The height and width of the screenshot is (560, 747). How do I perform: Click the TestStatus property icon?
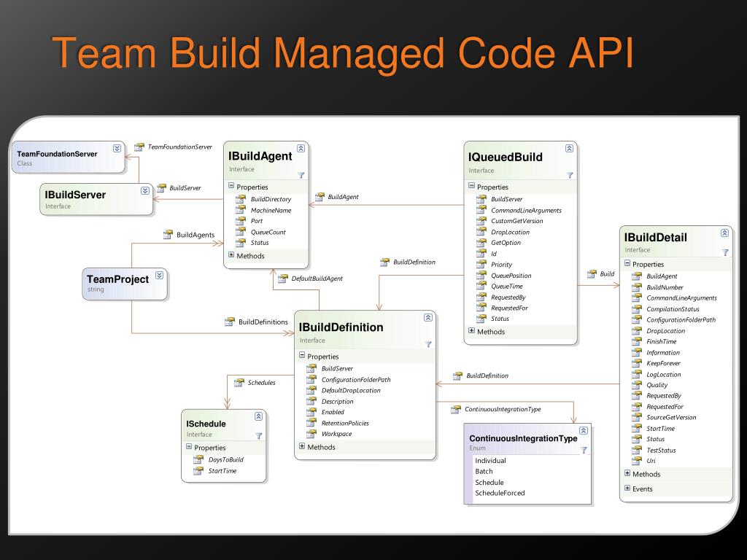tap(636, 449)
